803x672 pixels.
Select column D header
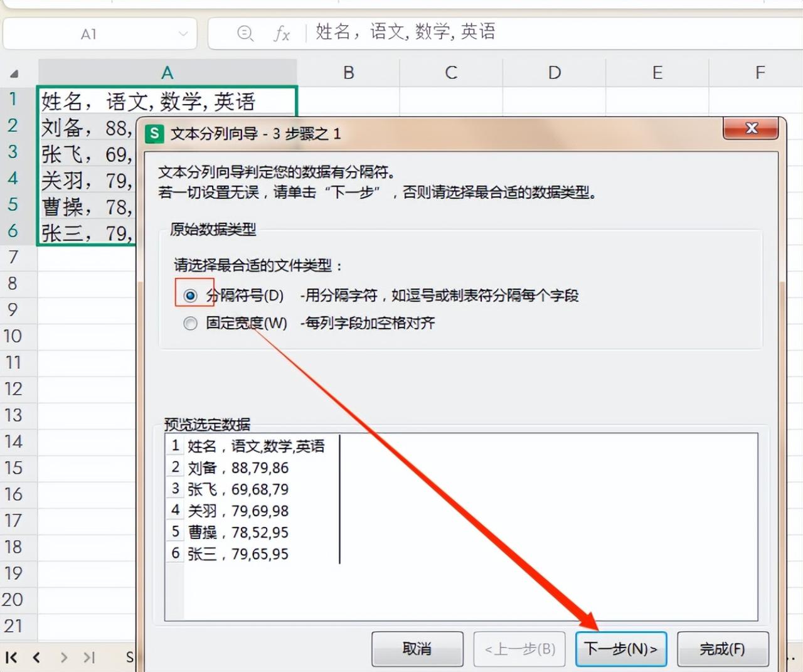(554, 73)
